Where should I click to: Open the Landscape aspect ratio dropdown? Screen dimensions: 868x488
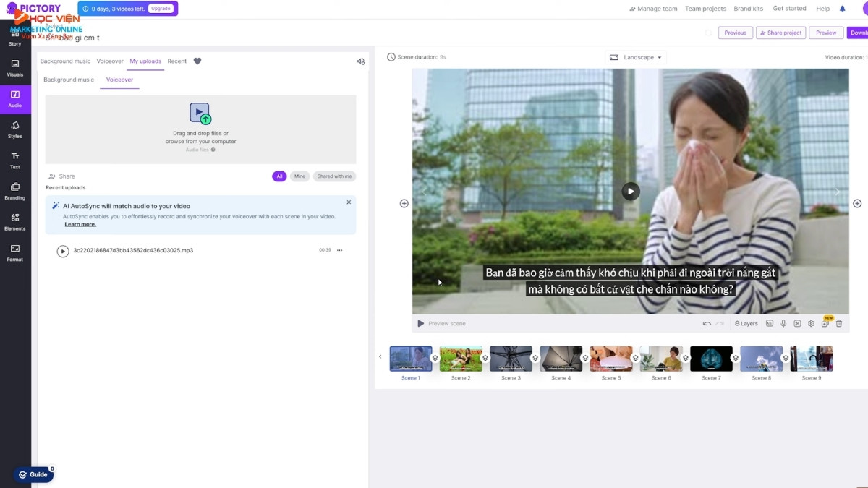pos(635,57)
